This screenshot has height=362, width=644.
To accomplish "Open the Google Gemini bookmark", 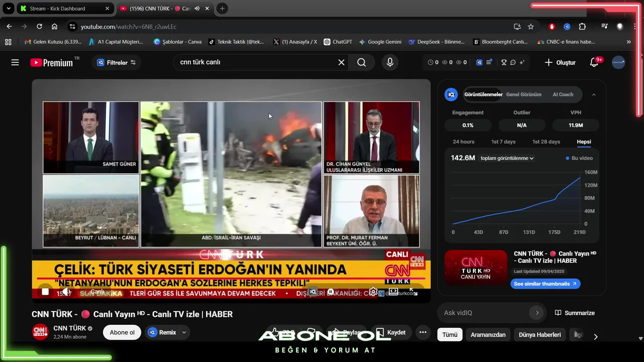I will [x=380, y=42].
